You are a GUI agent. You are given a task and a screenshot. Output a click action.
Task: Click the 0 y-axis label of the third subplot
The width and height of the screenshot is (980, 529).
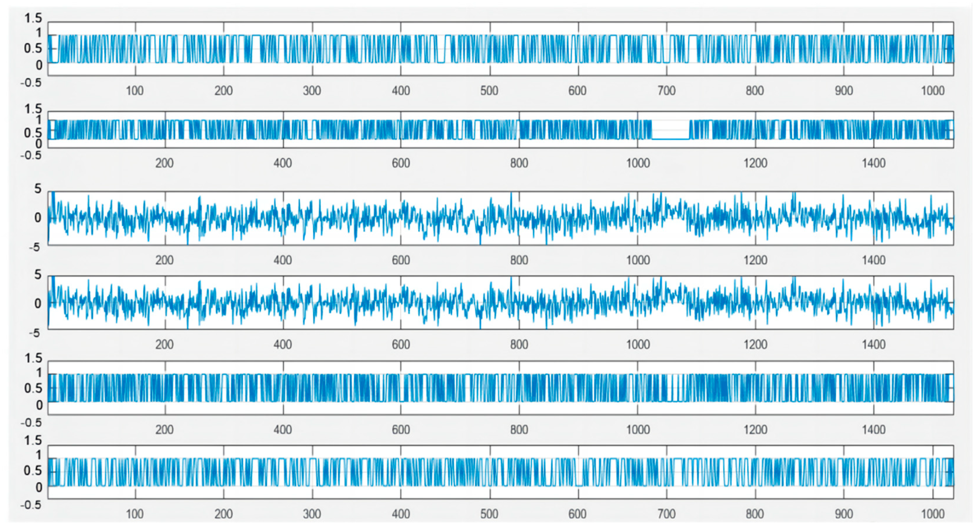38,218
